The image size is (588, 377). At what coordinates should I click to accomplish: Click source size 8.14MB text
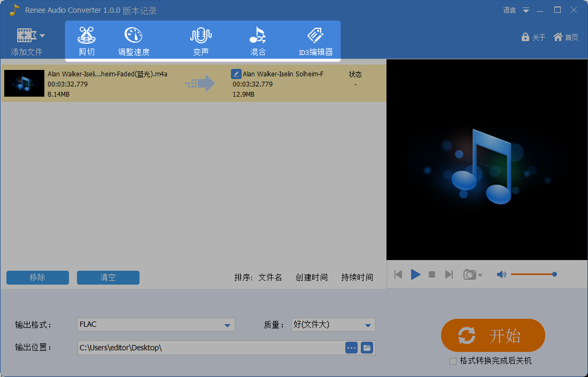pos(58,94)
